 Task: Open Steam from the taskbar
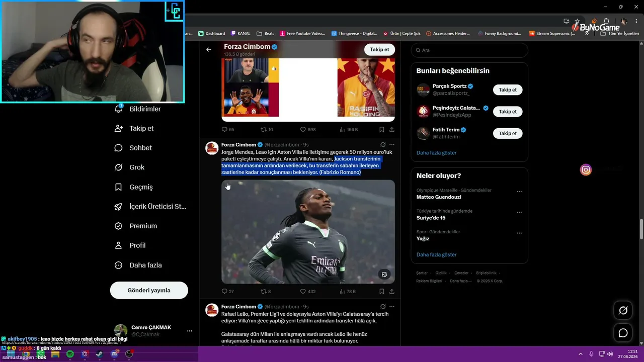(99, 354)
